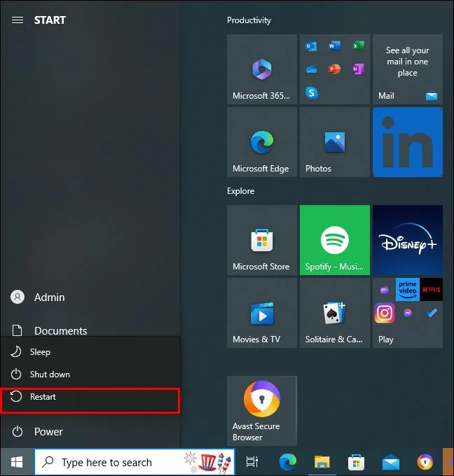Open Prime Video in the Play folder
454x476 pixels.
point(408,290)
